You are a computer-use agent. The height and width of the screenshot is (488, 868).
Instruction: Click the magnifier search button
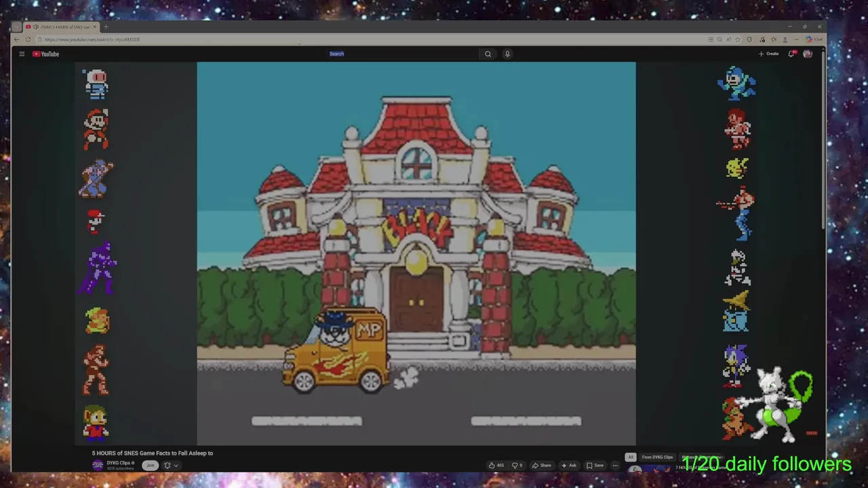pos(488,54)
